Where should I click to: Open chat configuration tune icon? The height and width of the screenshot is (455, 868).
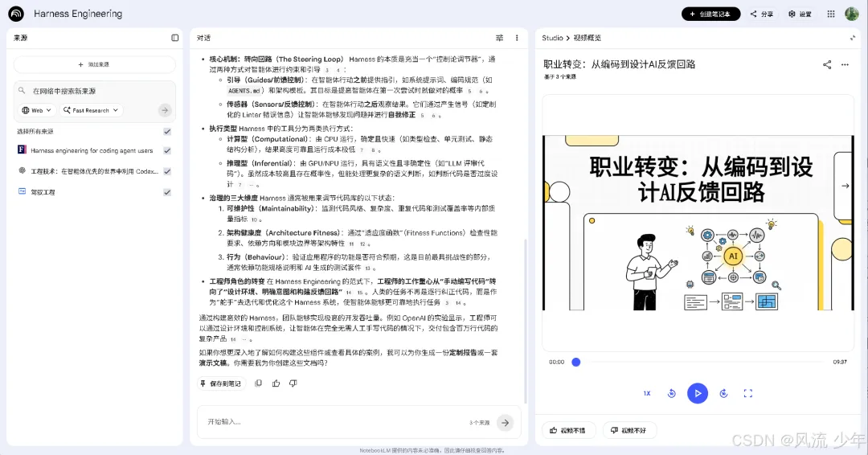pyautogui.click(x=499, y=38)
